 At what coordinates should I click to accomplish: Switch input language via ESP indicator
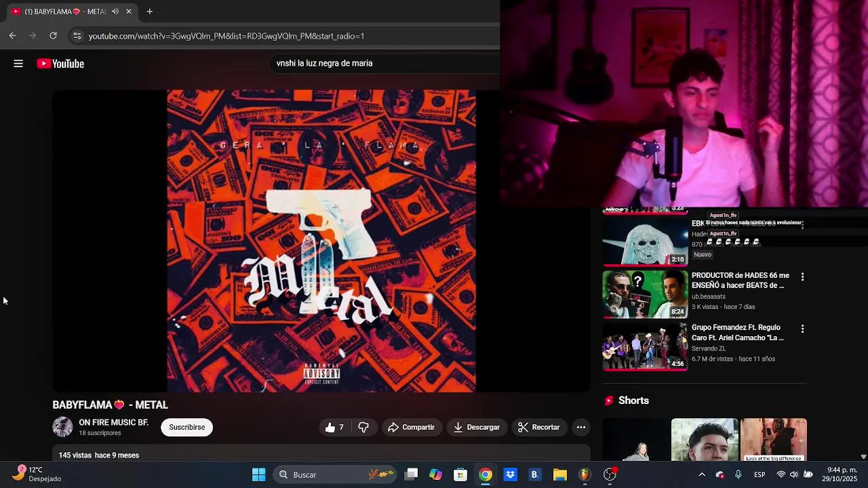point(760,474)
